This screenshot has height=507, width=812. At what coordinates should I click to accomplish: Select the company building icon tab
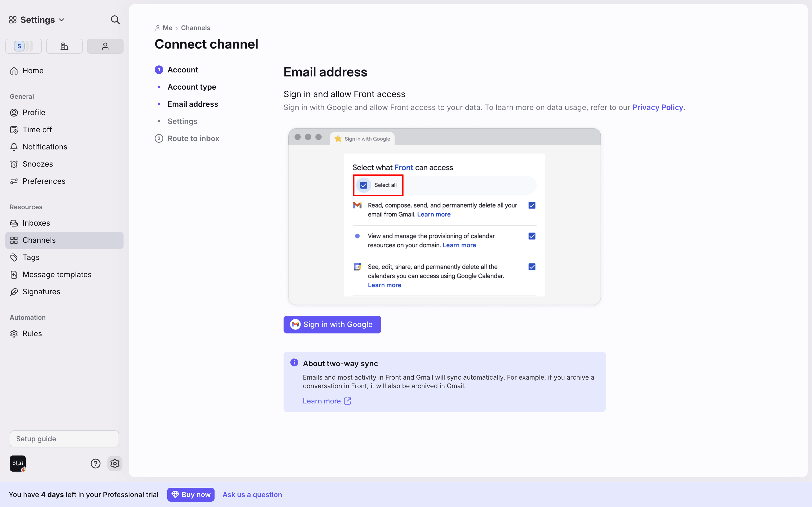(64, 46)
